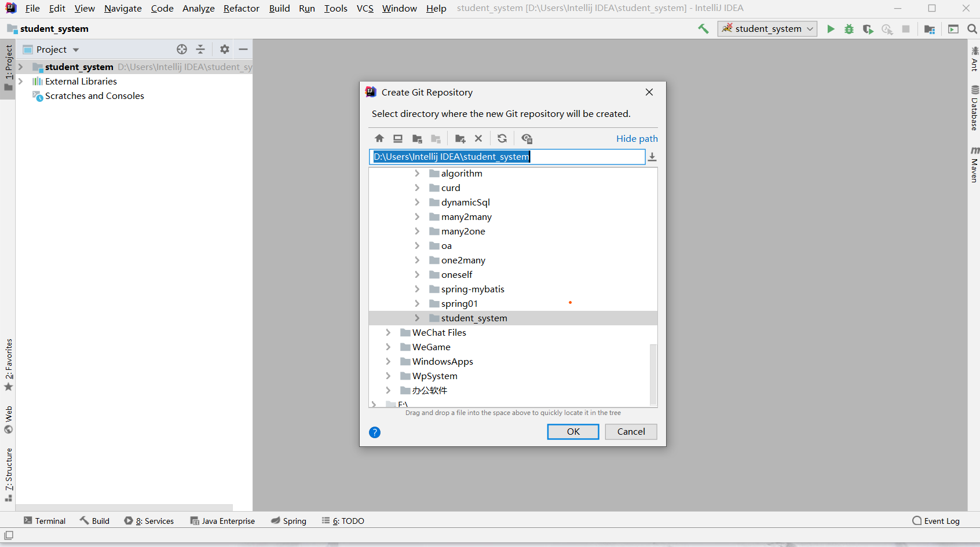Open Web side tool window
980x547 pixels.
point(9,420)
